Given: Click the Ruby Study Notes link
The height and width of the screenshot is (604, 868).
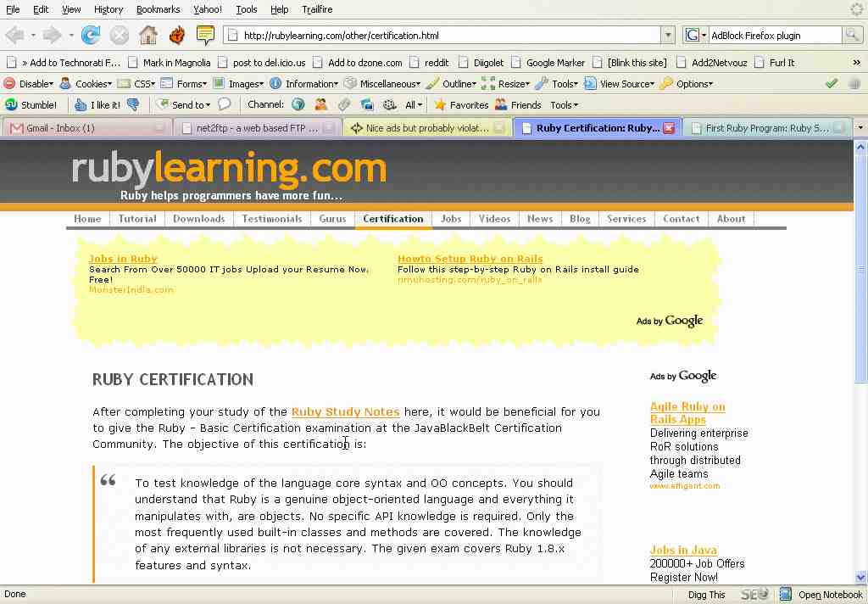Looking at the screenshot, I should tap(346, 411).
